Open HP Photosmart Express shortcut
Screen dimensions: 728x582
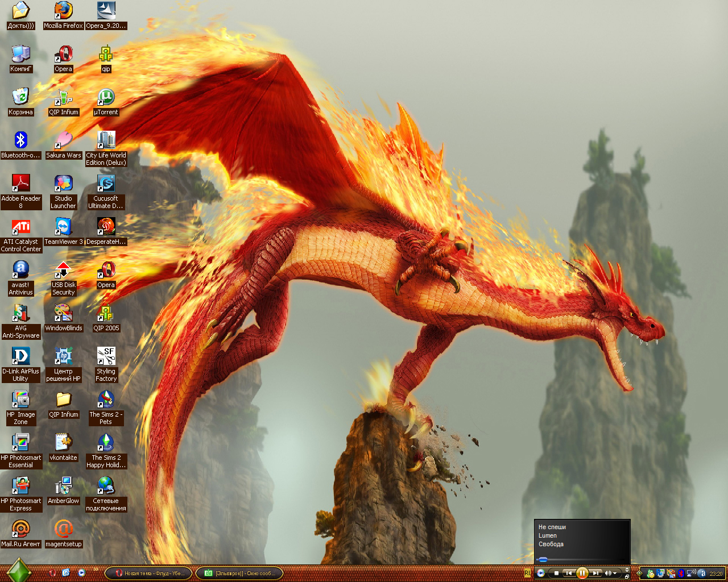point(20,494)
